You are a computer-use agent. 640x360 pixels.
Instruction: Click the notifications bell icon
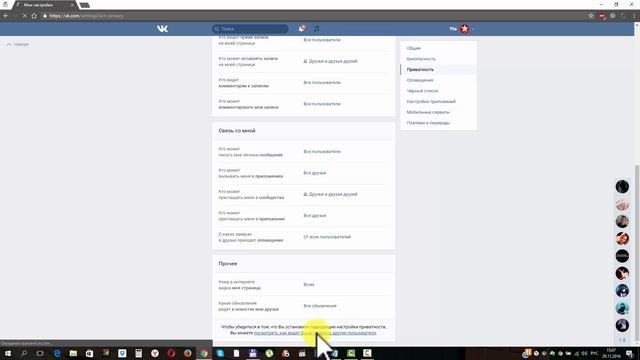(301, 29)
